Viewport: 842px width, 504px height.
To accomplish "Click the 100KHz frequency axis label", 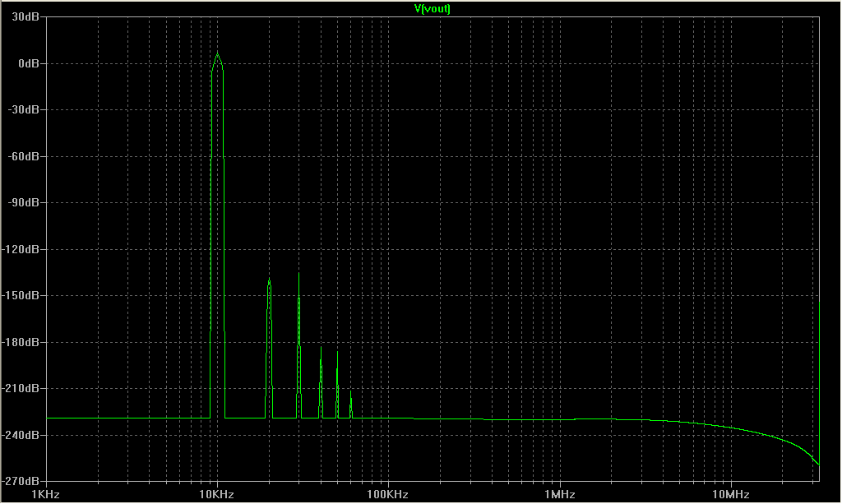I will coord(388,494).
